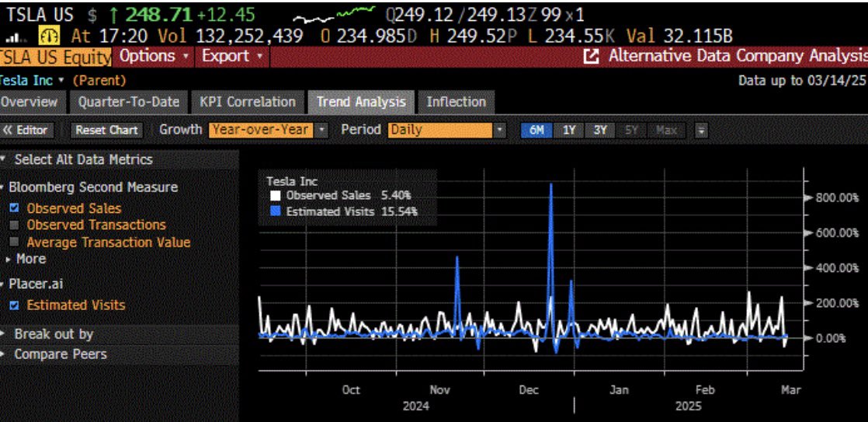868x422 pixels.
Task: Check the Observed Transactions checkbox
Action: tap(15, 225)
